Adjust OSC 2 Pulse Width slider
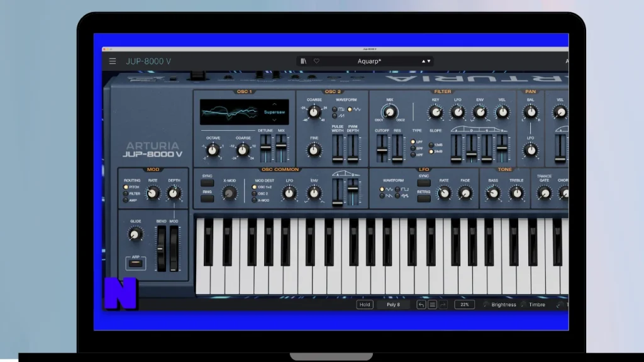644x362 pixels. pyautogui.click(x=338, y=148)
